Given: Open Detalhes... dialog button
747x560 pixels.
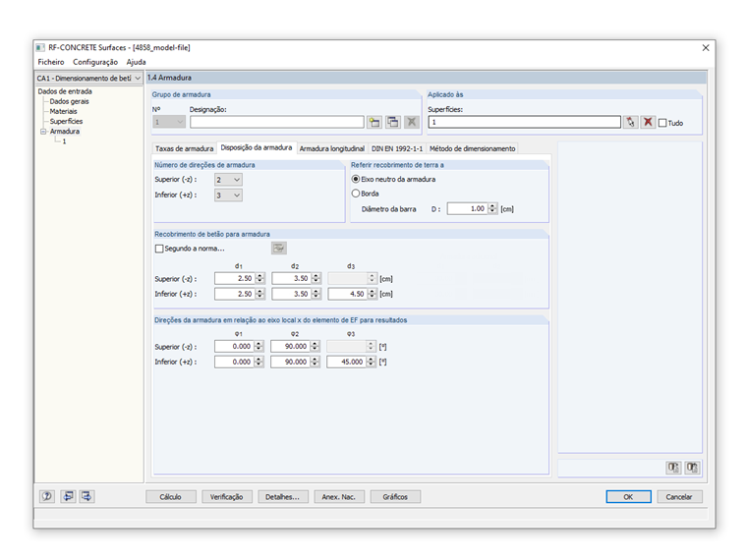Looking at the screenshot, I should point(283,497).
